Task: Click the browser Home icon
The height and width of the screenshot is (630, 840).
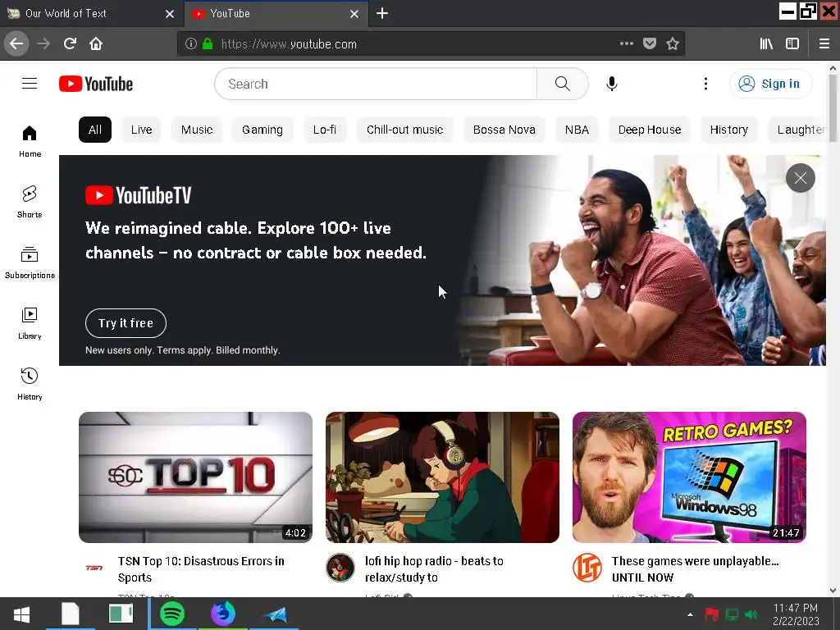Action: coord(96,44)
